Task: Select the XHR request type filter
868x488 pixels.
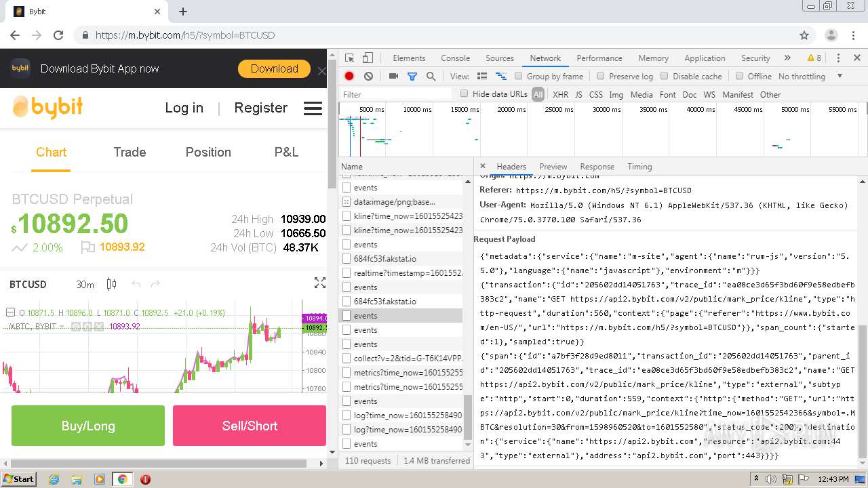Action: point(560,95)
